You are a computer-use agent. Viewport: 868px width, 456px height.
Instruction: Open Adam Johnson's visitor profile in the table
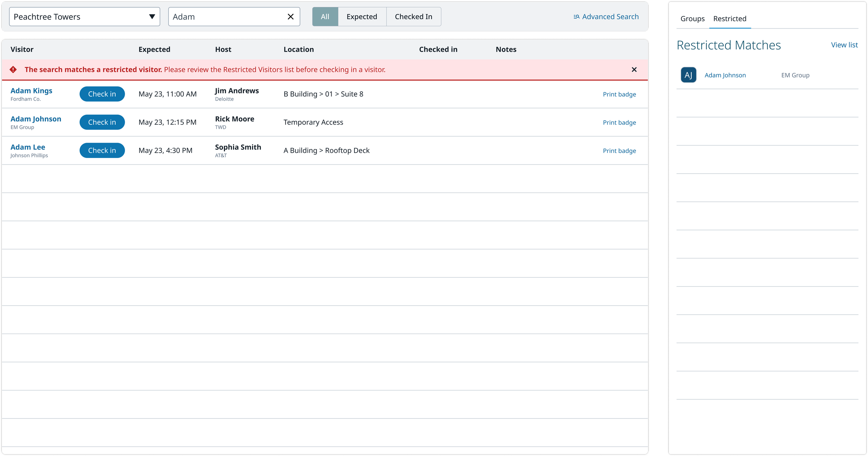pyautogui.click(x=36, y=119)
